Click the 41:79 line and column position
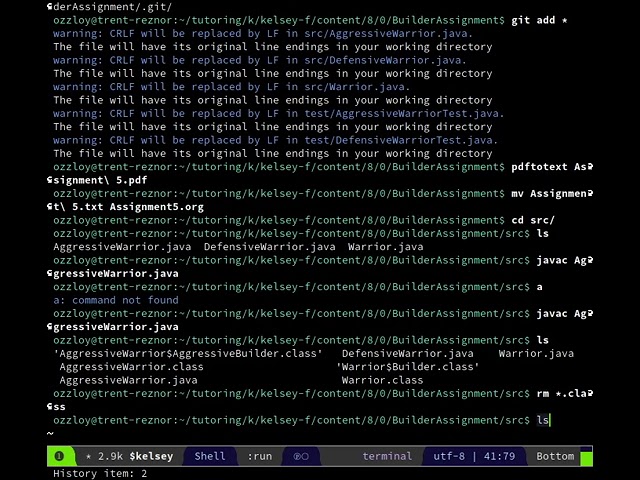The image size is (640, 480). pyautogui.click(x=498, y=456)
